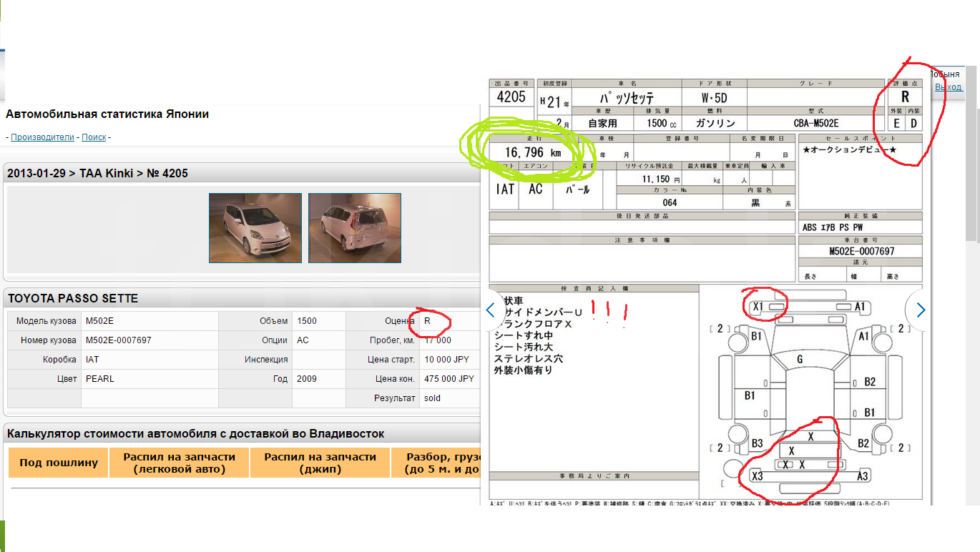Screen dimensions: 980x552
Task: Click the Объем label
Action: (x=274, y=321)
